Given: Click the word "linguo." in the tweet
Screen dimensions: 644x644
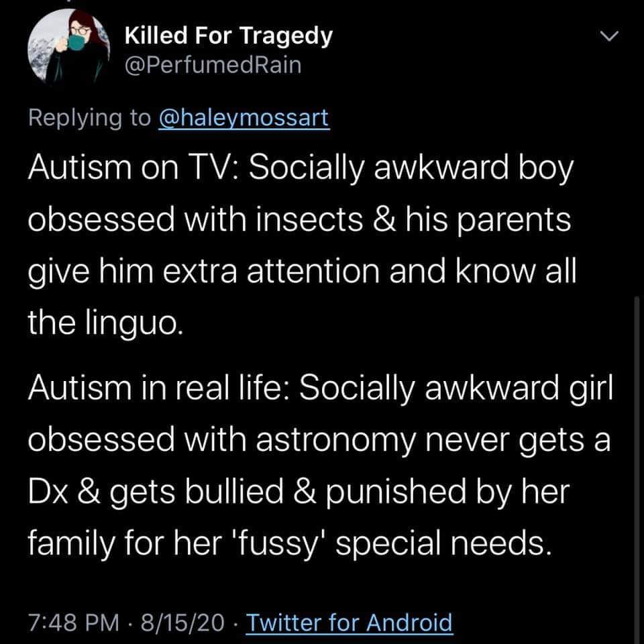Looking at the screenshot, I should point(134,323).
